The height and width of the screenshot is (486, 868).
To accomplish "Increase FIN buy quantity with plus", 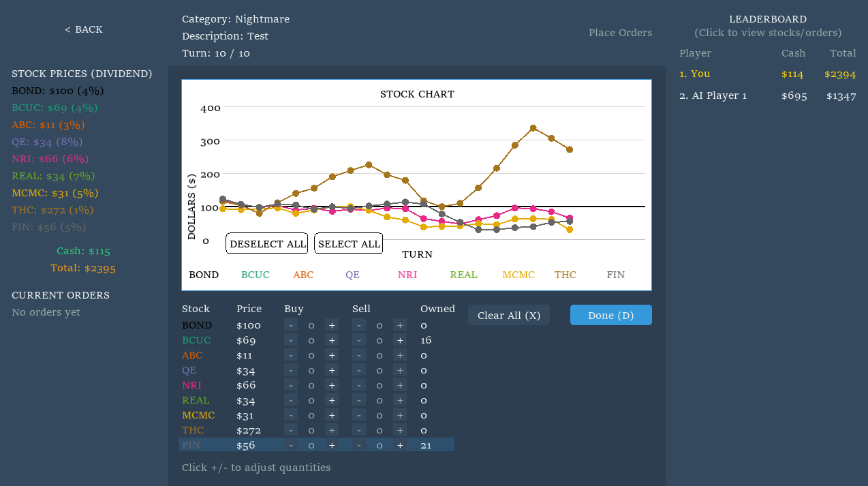I will point(332,445).
